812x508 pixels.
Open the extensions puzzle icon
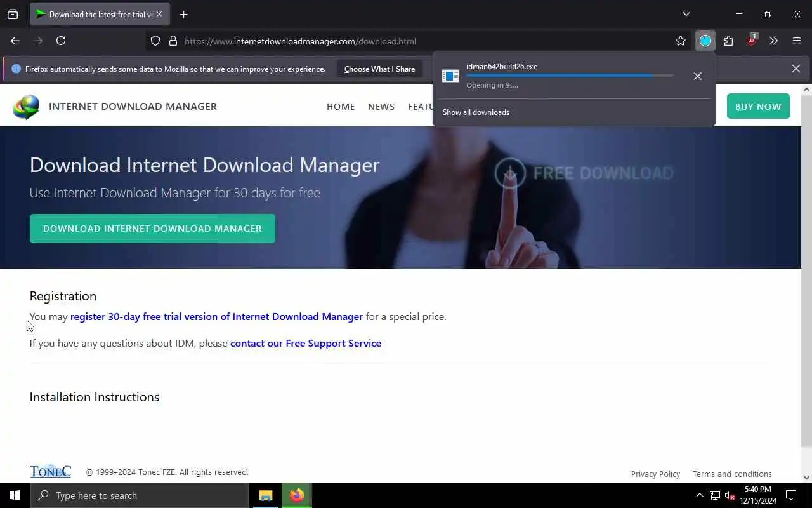(x=728, y=41)
